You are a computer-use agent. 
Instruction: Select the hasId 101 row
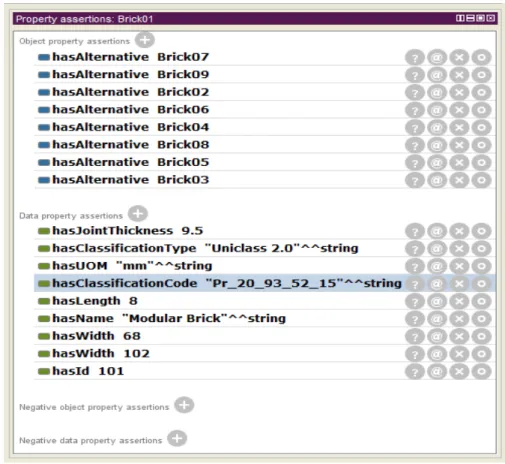(265, 371)
